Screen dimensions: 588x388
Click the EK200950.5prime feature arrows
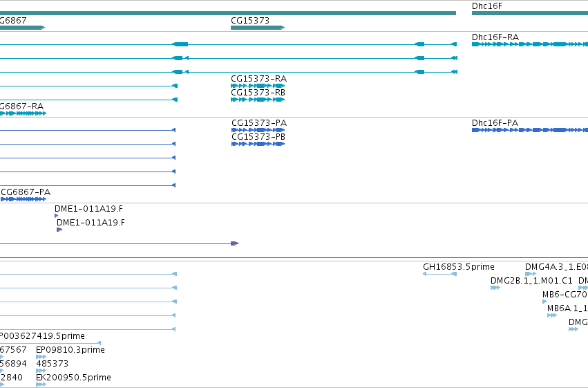tap(41, 385)
